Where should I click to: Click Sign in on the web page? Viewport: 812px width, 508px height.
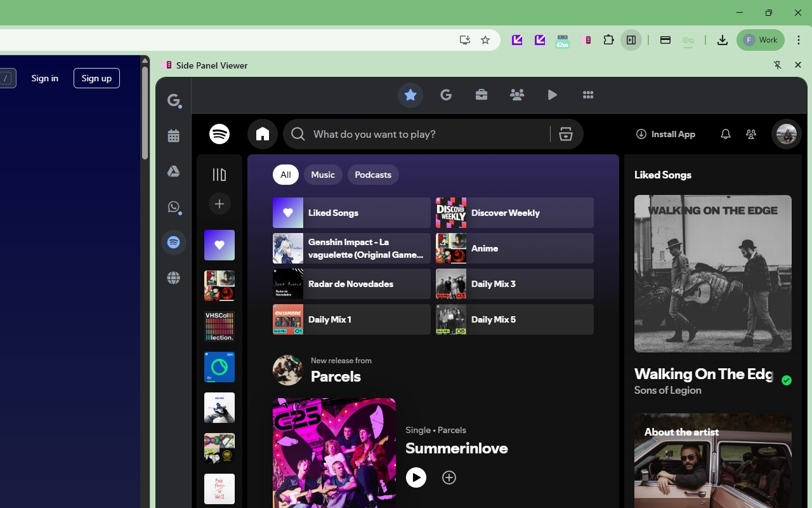(45, 78)
